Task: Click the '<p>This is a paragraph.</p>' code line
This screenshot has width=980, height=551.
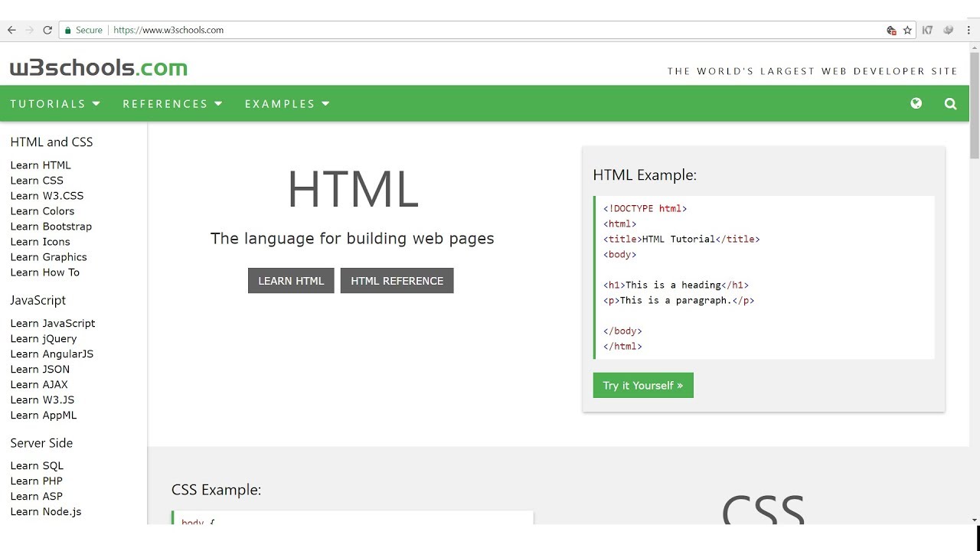Action: coord(679,300)
